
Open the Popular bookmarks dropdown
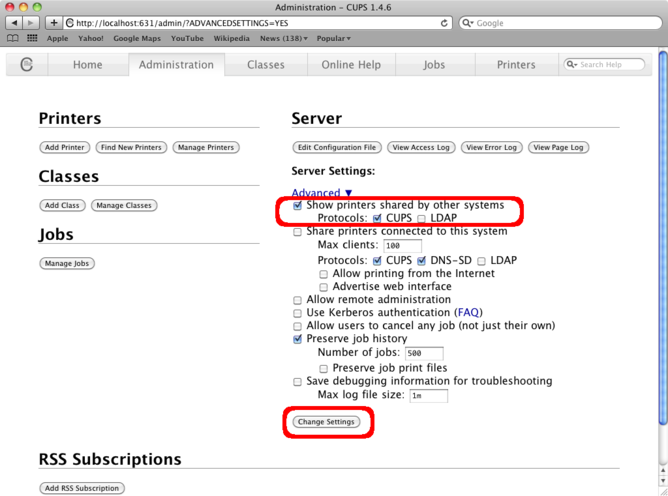pos(334,38)
